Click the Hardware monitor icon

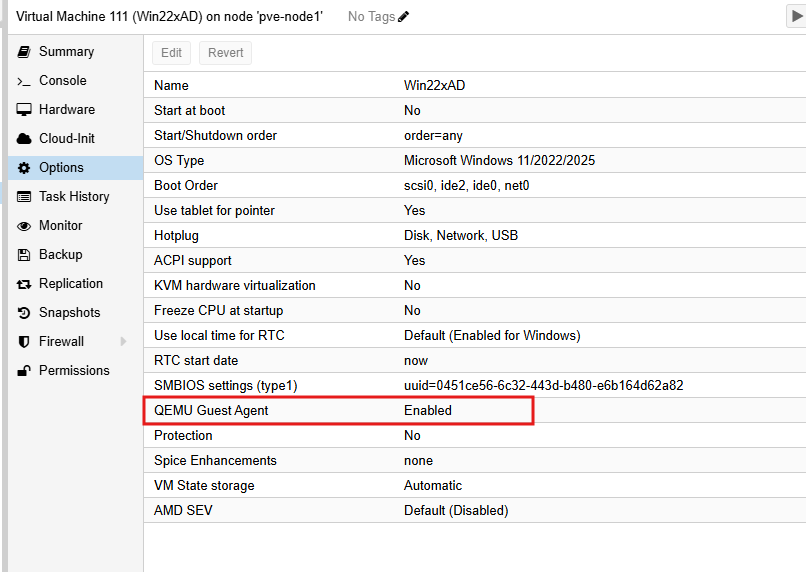coord(24,110)
